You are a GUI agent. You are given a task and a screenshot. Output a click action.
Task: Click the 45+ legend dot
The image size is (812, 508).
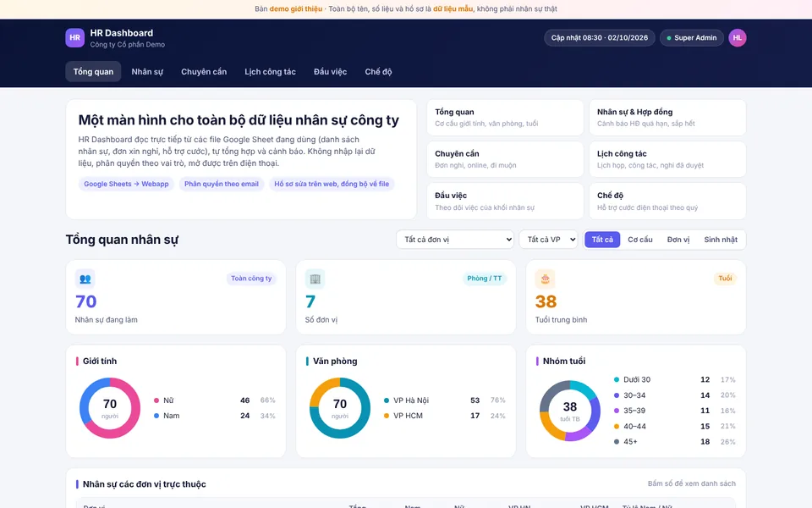[617, 442]
